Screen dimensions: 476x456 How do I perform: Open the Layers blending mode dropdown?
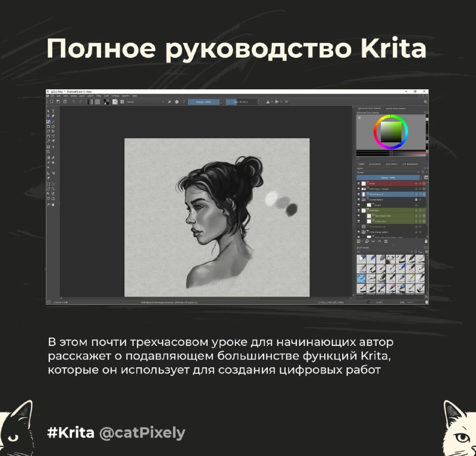point(388,172)
